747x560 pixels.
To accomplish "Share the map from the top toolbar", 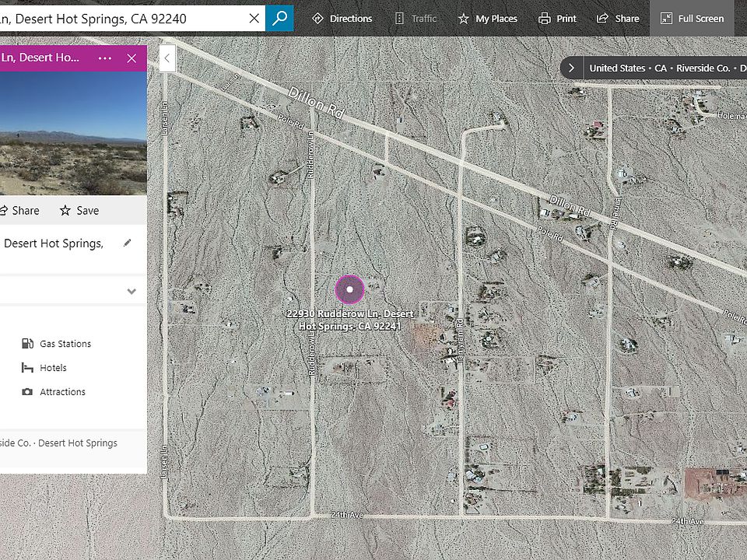I will (x=618, y=19).
